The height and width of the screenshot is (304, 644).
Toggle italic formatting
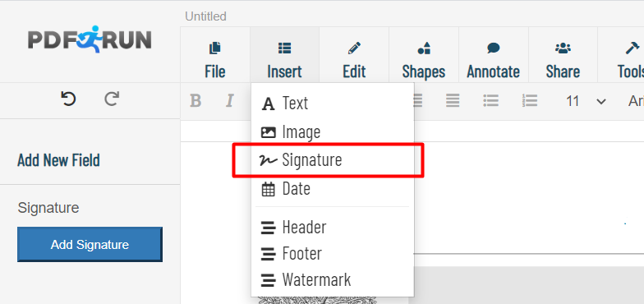230,100
